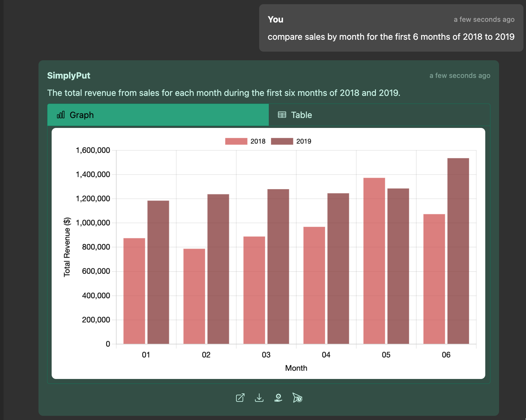
Task: Click the scheduled send icon
Action: point(297,398)
